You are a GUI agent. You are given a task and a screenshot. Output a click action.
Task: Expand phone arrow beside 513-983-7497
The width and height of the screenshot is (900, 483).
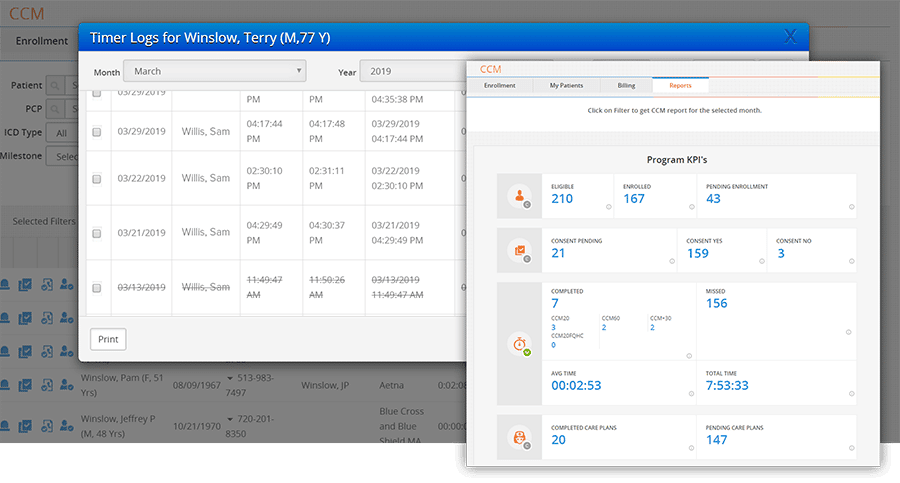[230, 378]
